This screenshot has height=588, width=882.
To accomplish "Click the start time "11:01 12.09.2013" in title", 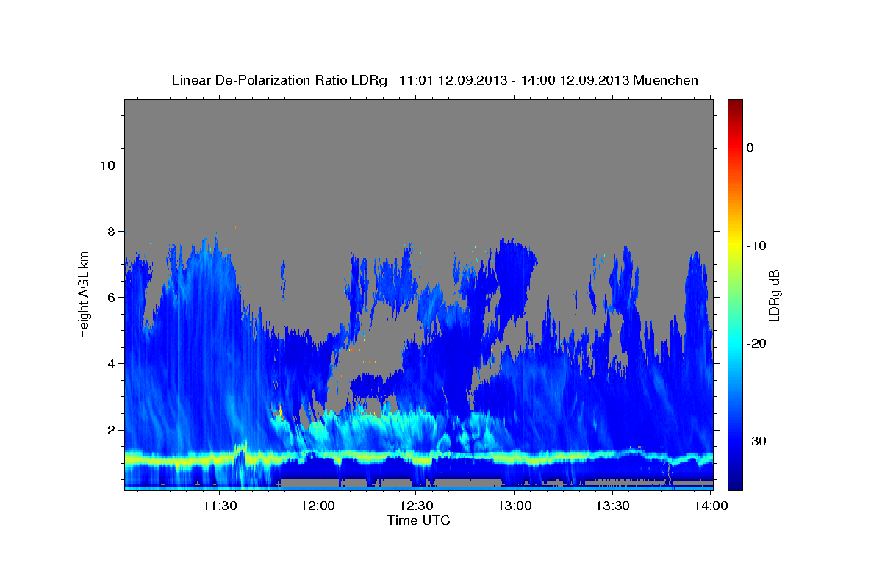I will tap(453, 80).
